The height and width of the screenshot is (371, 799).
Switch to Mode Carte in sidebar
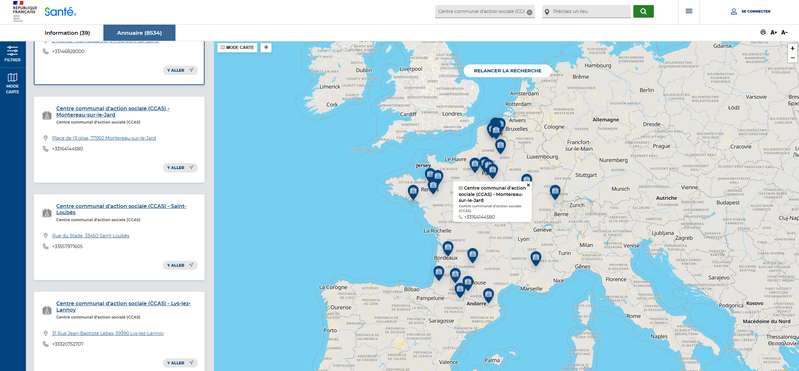12,84
